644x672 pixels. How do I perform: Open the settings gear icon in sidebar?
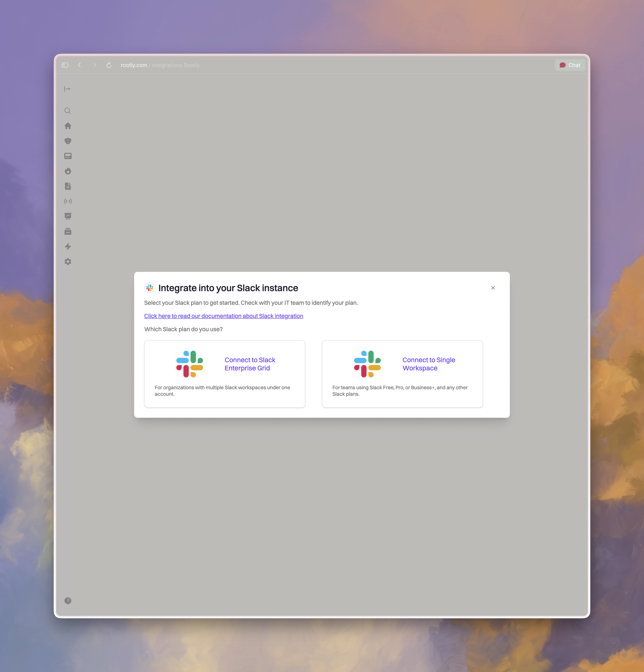point(68,262)
